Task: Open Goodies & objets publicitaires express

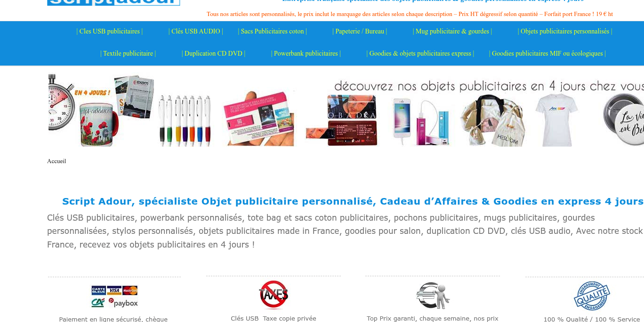Action: 420,54
